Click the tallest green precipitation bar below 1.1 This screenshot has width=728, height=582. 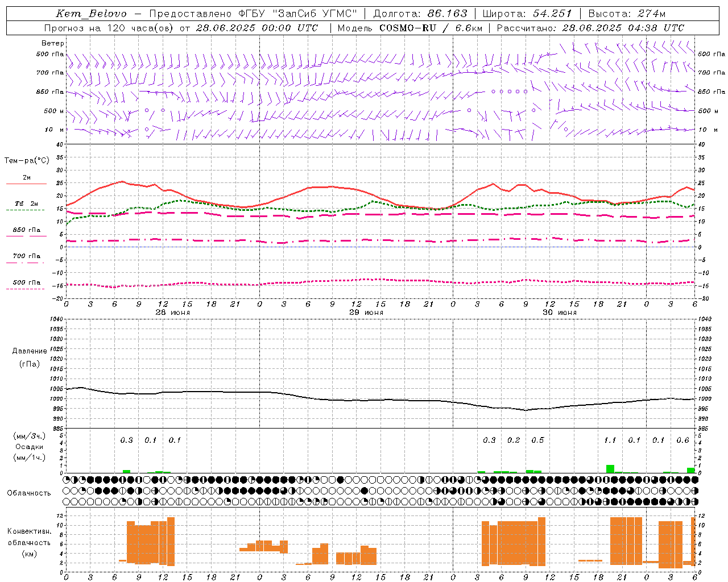pyautogui.click(x=610, y=469)
